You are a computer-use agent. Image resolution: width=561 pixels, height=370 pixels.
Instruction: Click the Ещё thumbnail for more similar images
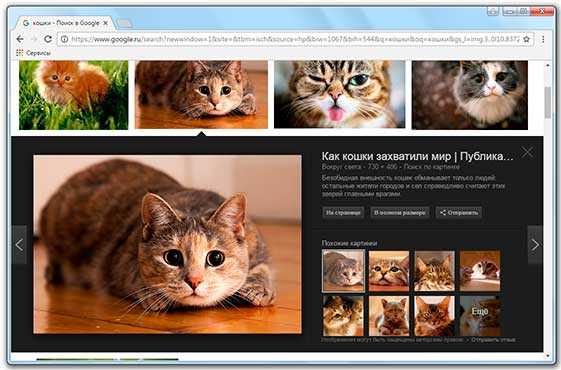(480, 316)
